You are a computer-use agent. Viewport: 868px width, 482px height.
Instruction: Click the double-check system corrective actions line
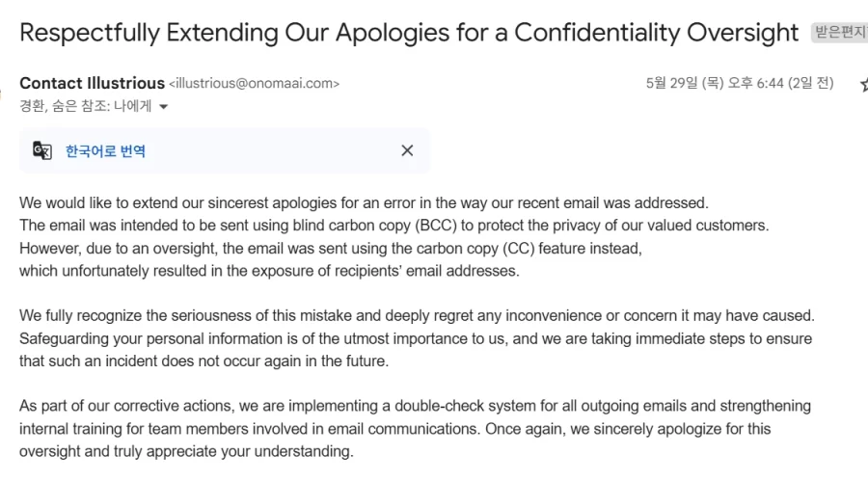point(415,406)
